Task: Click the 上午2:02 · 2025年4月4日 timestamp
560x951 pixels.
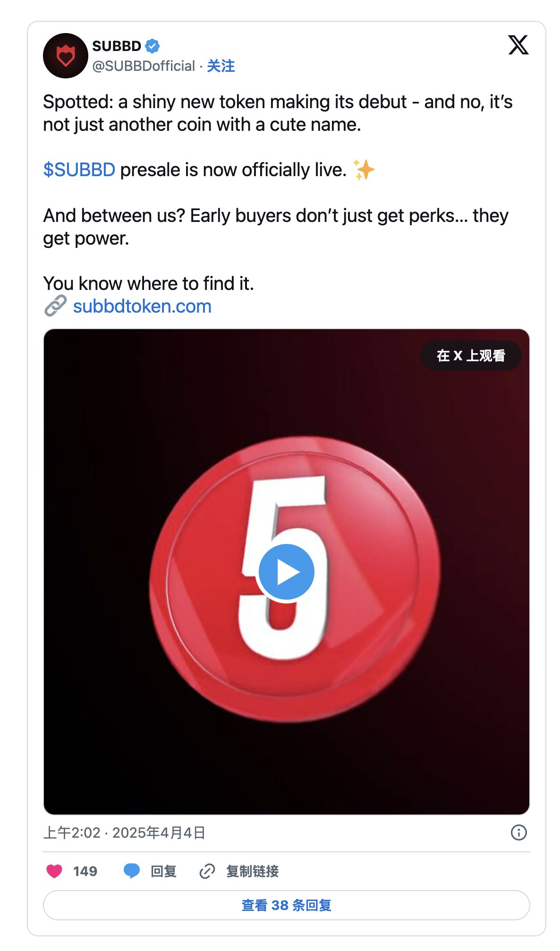Action: click(124, 832)
